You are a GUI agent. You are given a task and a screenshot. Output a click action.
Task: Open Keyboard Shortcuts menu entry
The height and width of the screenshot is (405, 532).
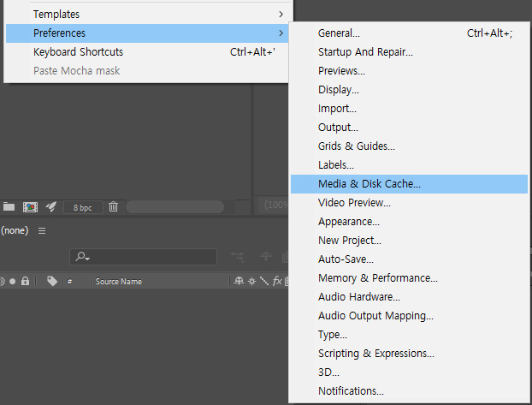[147, 52]
